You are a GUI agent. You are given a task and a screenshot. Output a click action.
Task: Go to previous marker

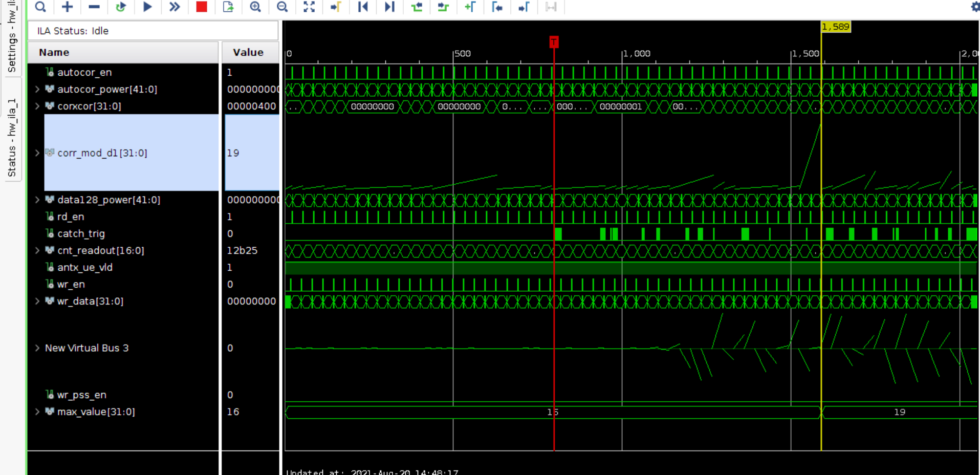(497, 7)
